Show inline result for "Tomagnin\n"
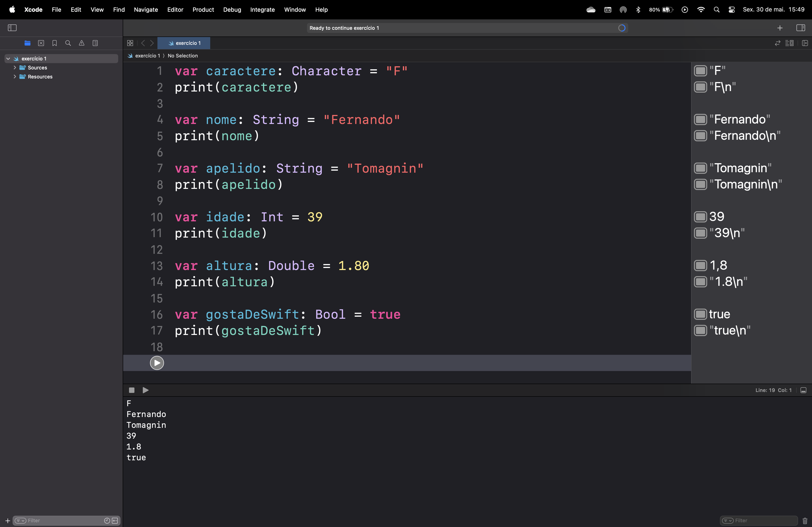The image size is (812, 527). point(700,185)
